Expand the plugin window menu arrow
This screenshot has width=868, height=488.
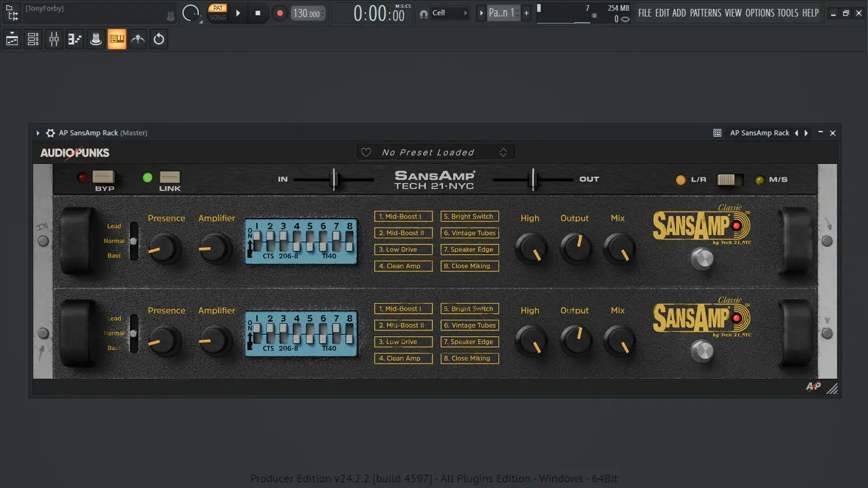tap(38, 133)
